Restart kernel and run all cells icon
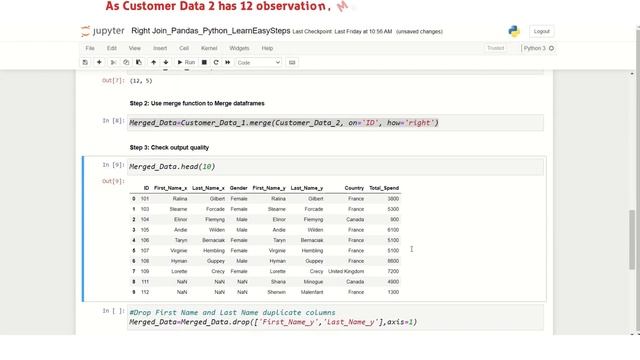The width and height of the screenshot is (640, 360). click(x=228, y=62)
